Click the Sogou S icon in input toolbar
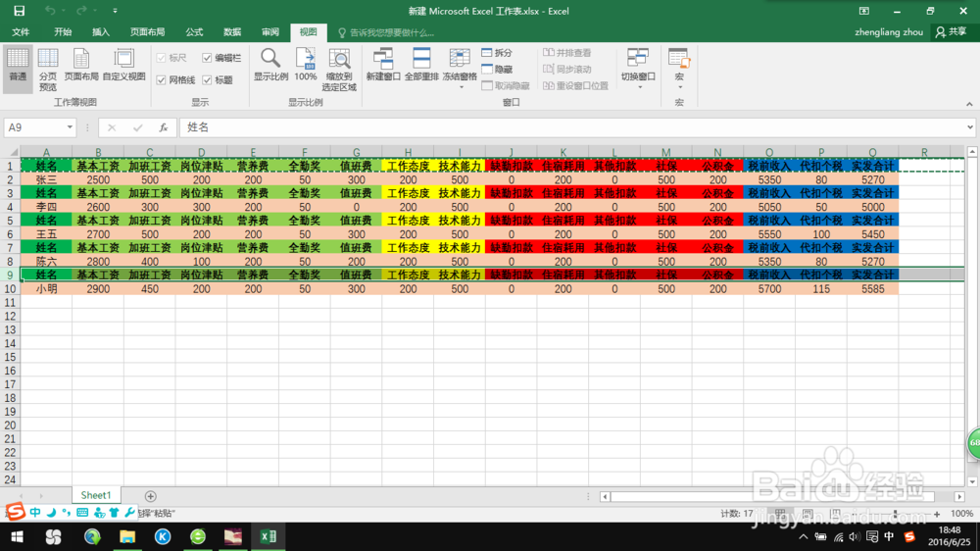980x551 pixels. coord(16,512)
